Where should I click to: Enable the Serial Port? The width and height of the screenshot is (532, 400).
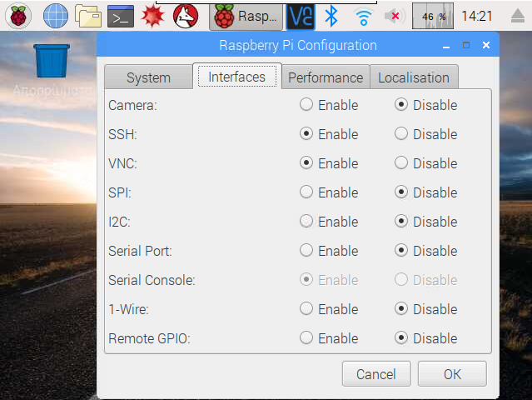point(329,251)
